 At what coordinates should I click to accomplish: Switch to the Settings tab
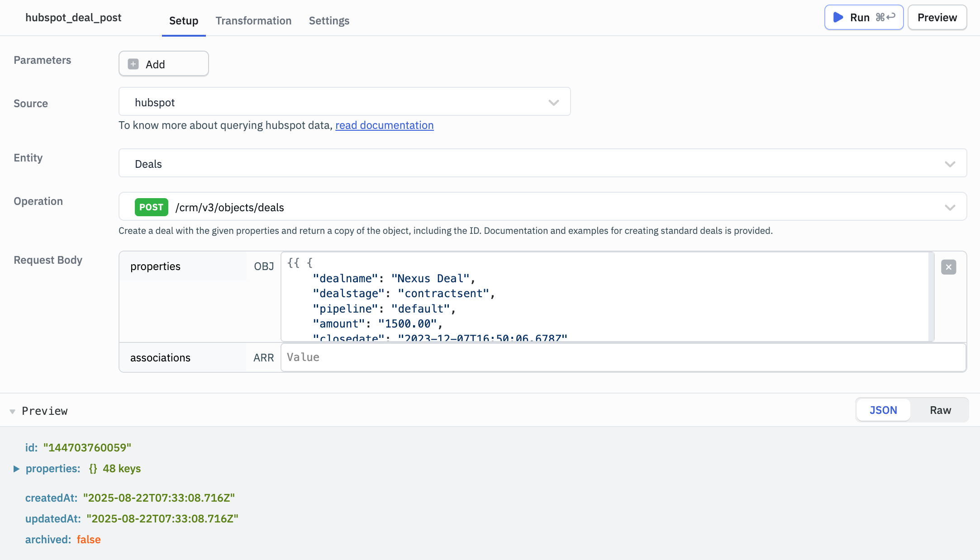[x=329, y=21]
